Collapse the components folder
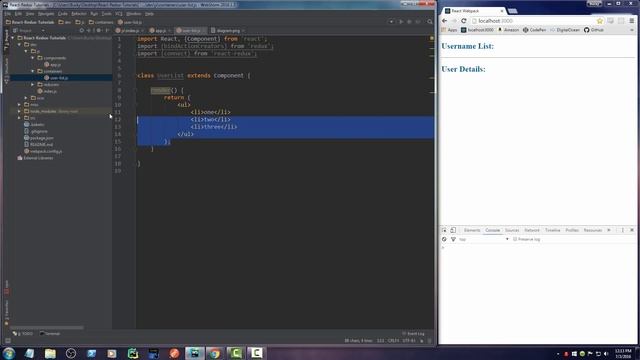640x360 pixels. coord(33,58)
